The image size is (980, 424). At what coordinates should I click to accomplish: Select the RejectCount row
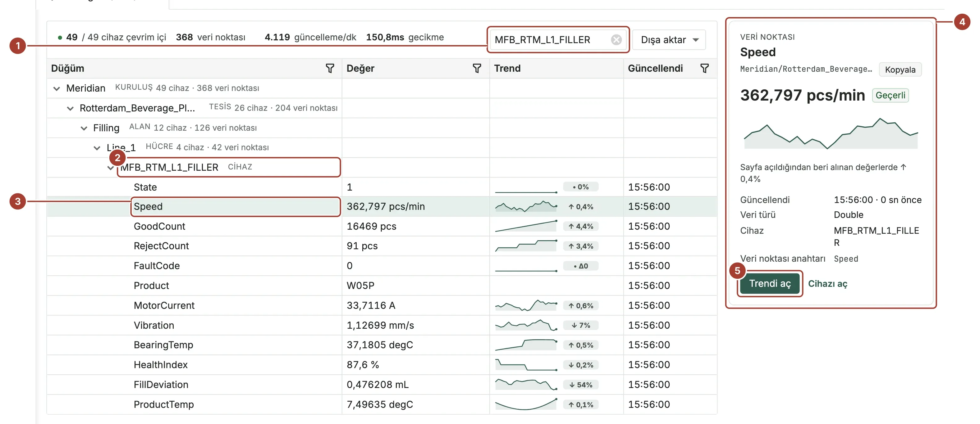382,246
